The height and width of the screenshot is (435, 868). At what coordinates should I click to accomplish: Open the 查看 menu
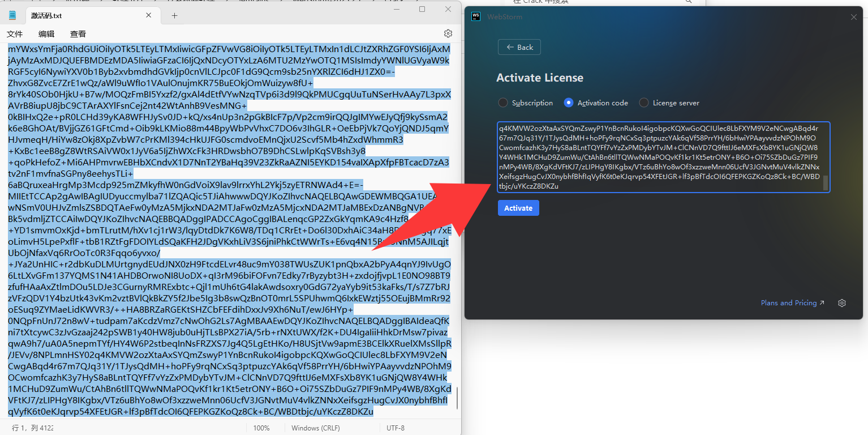tap(78, 34)
